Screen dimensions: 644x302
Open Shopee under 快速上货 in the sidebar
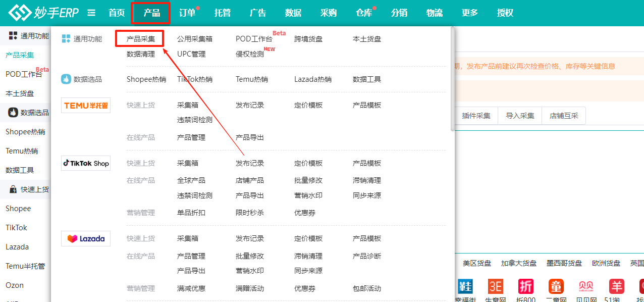click(x=18, y=209)
